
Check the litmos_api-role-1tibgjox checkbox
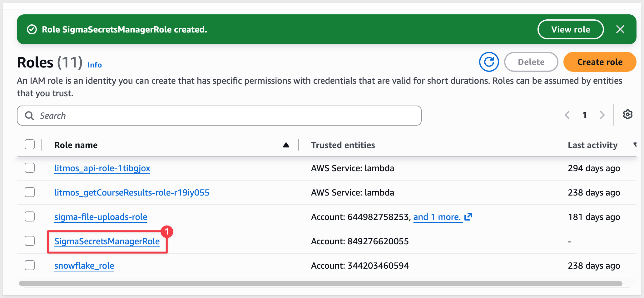(x=30, y=168)
